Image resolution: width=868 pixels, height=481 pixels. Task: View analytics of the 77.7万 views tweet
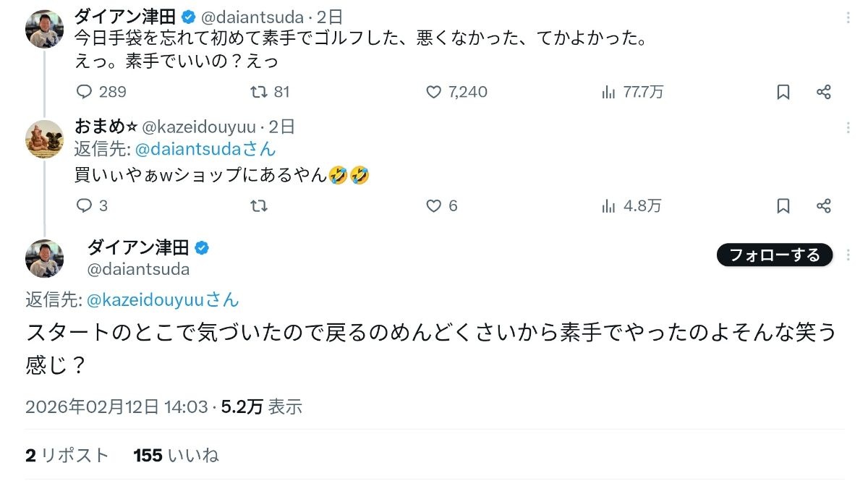(609, 92)
